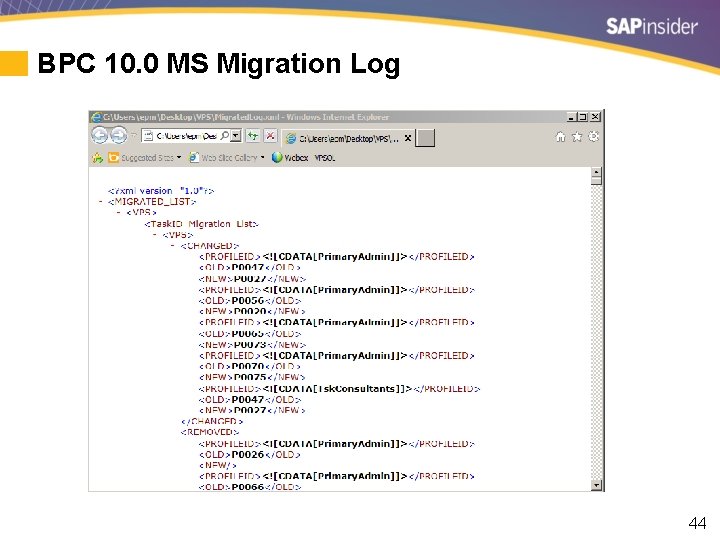This screenshot has width=720, height=540.
Task: Click the OLD value P0056
Action: (248, 300)
